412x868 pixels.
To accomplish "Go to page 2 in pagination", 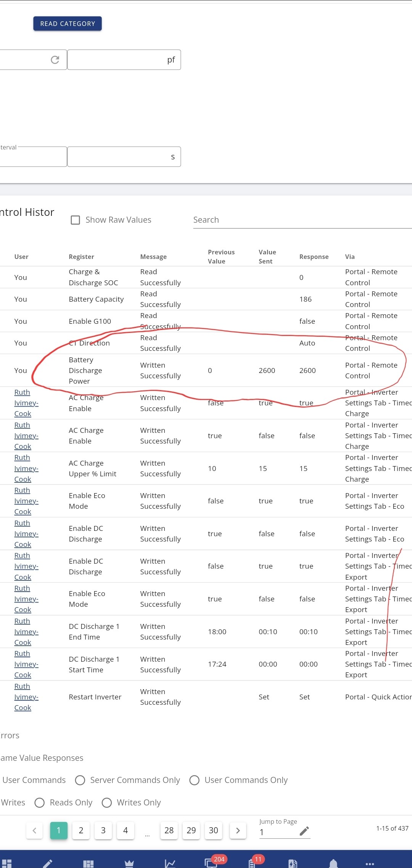I will (x=81, y=831).
